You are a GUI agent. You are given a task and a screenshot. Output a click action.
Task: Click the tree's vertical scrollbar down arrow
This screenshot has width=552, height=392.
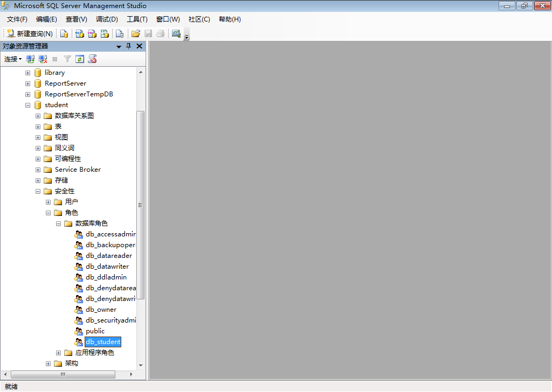[141, 365]
